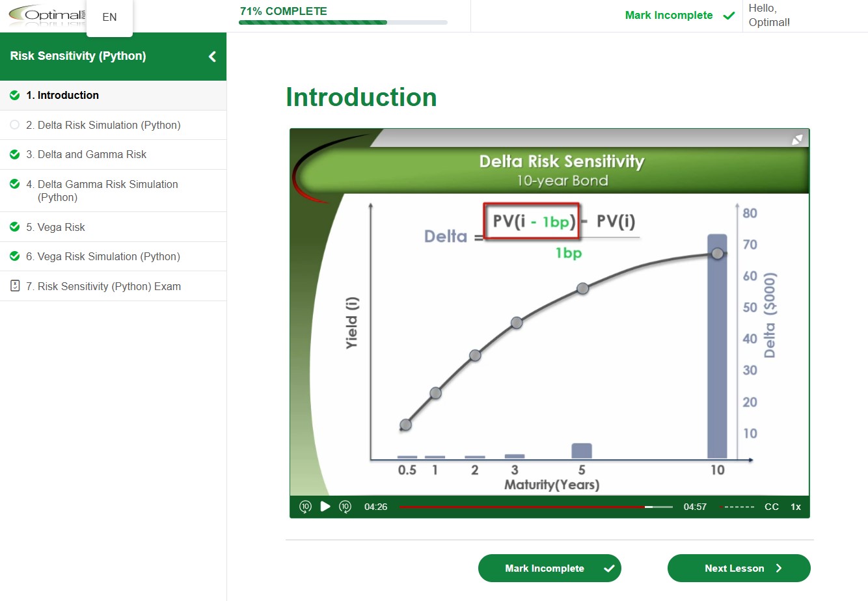
Task: Skip forward 10 seconds in video
Action: pos(346,507)
